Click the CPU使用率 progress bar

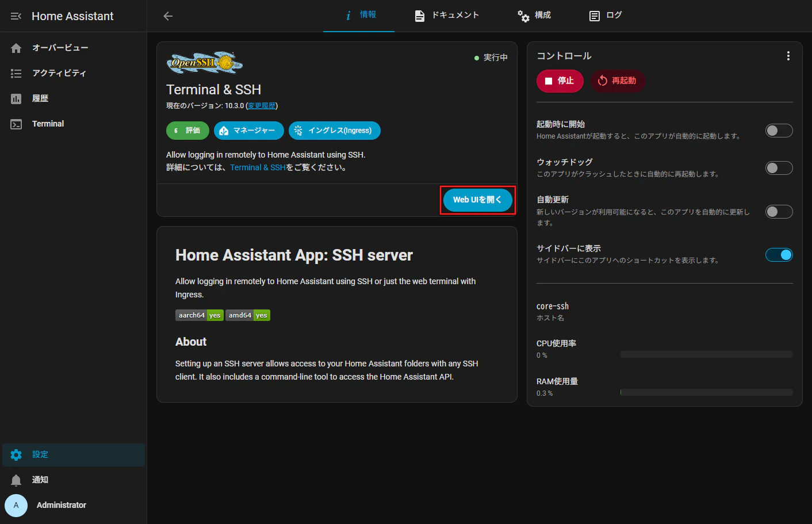(707, 354)
